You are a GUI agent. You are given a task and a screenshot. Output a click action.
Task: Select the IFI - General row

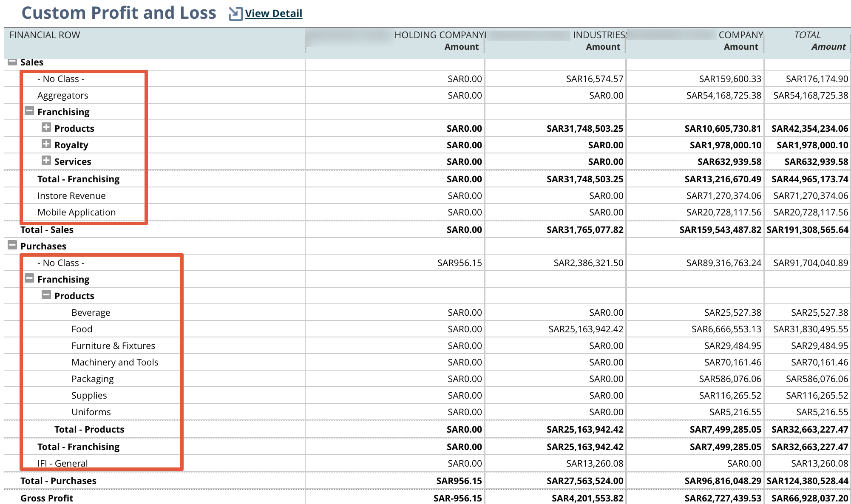click(x=62, y=463)
